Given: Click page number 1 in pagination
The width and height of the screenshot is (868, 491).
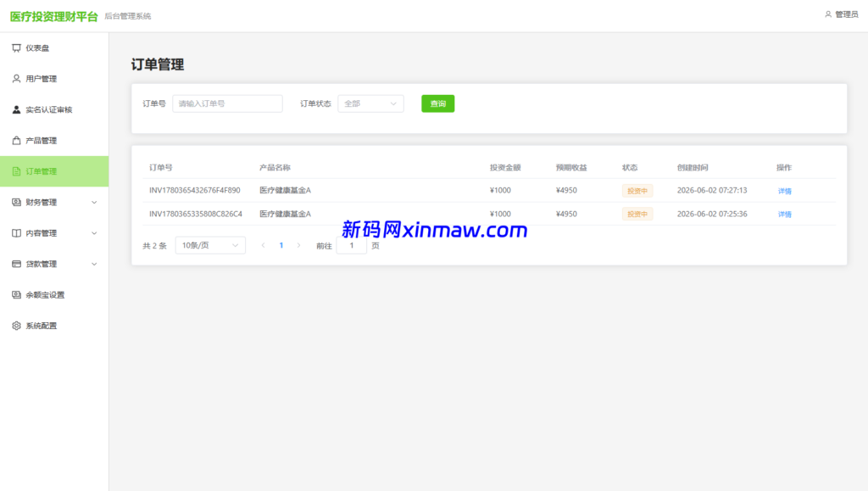Looking at the screenshot, I should 281,245.
